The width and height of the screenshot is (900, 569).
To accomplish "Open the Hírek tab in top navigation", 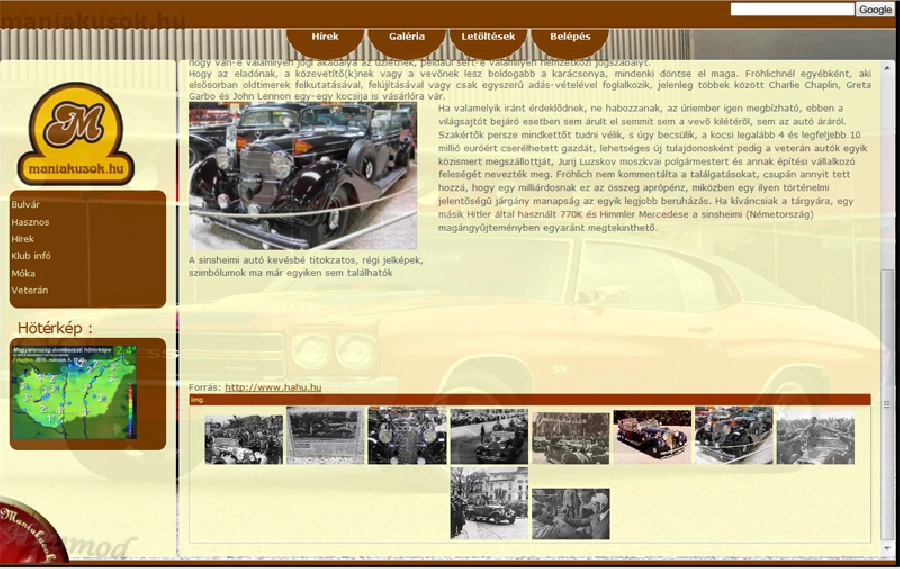I will pyautogui.click(x=325, y=37).
